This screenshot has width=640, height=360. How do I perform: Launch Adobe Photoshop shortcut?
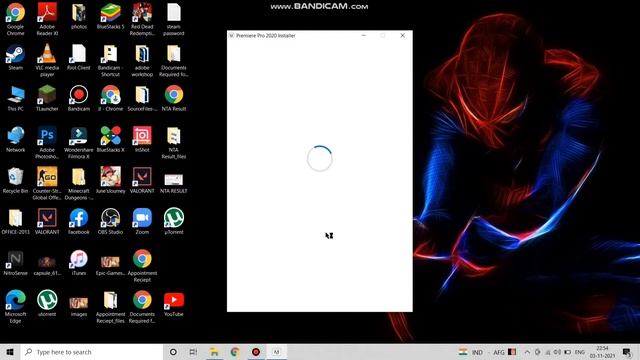(x=47, y=142)
